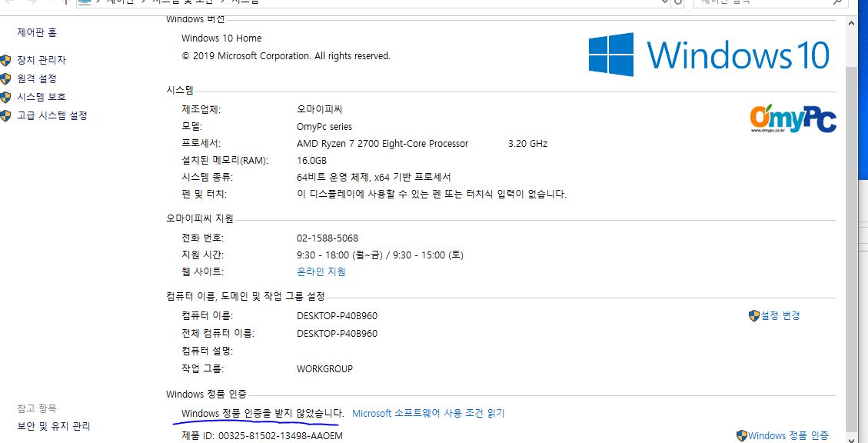Select the model value OmyPc series
The width and height of the screenshot is (868, 443).
pyautogui.click(x=324, y=127)
